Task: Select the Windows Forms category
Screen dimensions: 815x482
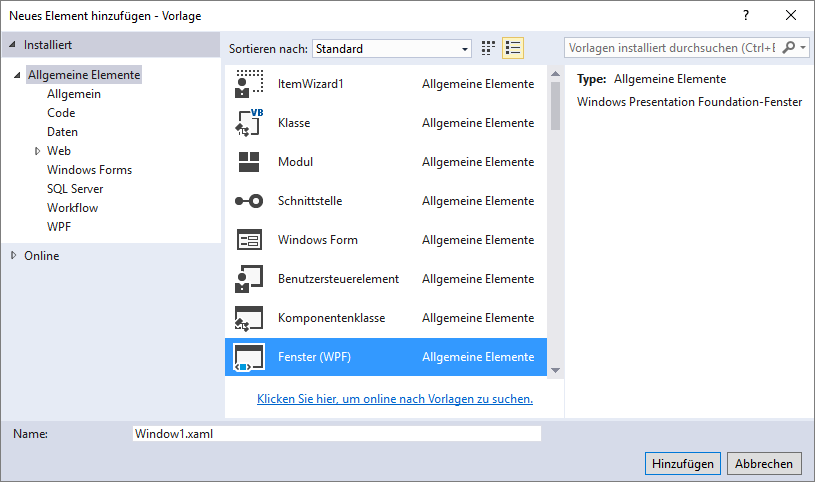Action: pos(89,170)
